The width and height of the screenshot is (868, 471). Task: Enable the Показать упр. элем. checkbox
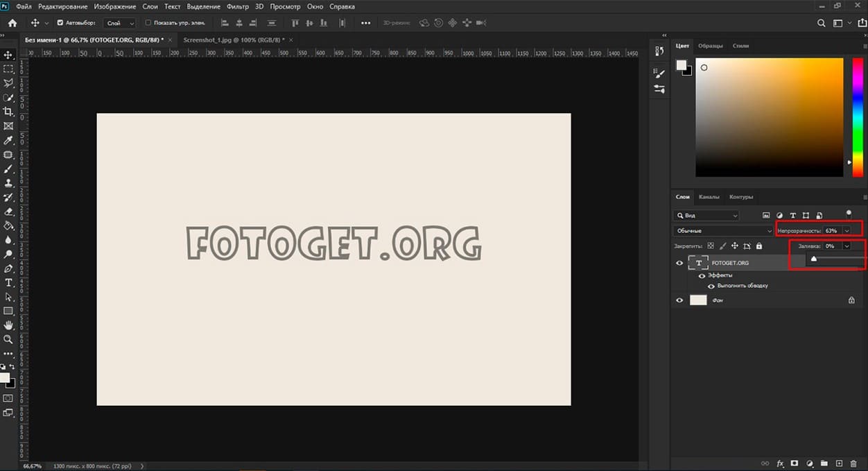148,23
